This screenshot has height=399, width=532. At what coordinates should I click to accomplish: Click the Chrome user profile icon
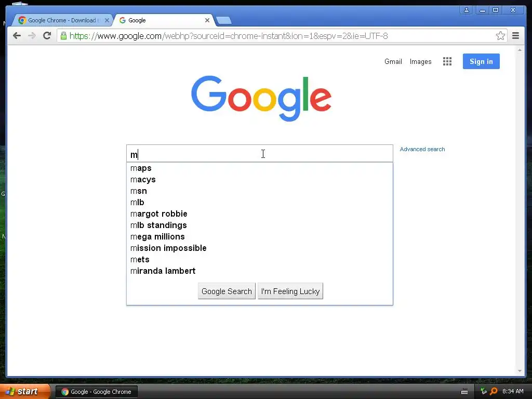point(467,10)
